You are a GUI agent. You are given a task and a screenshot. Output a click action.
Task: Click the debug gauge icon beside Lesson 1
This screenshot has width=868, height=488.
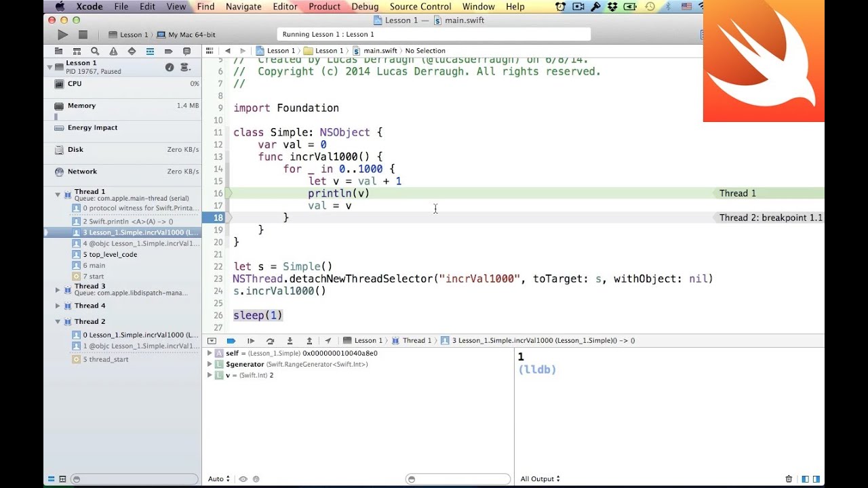pos(170,67)
